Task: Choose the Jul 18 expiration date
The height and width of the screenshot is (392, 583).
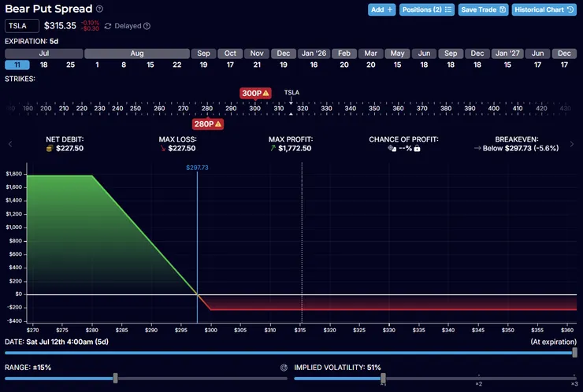Action: click(44, 65)
